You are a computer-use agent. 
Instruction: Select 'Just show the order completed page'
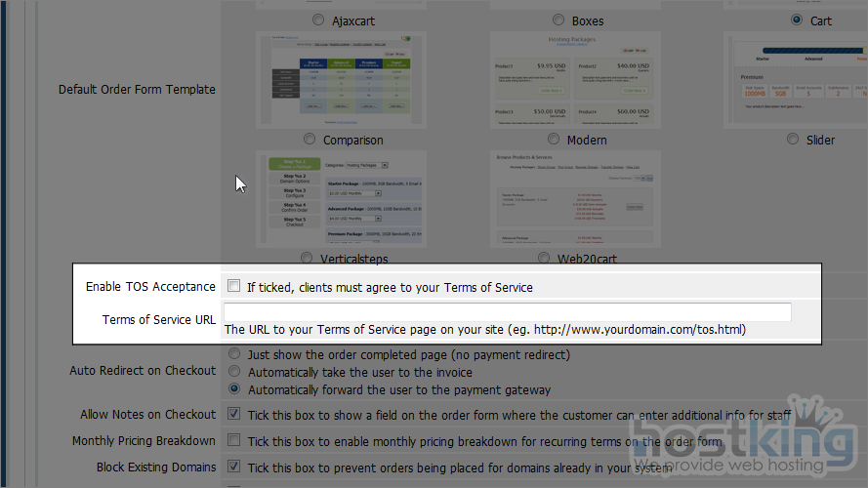pos(234,354)
